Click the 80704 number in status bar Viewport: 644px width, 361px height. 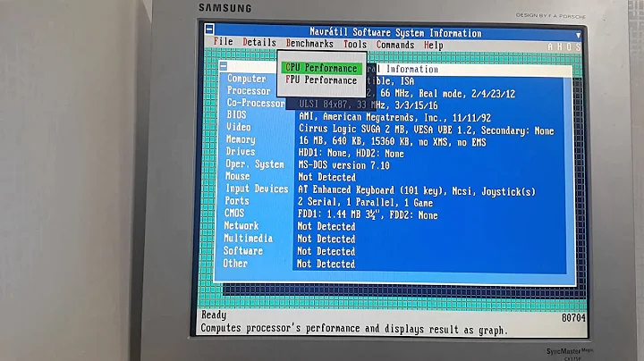point(573,318)
